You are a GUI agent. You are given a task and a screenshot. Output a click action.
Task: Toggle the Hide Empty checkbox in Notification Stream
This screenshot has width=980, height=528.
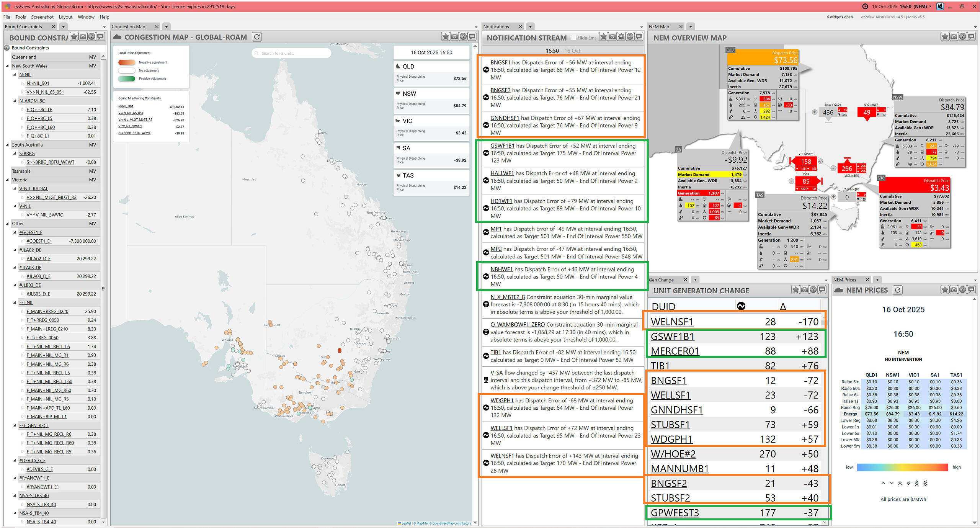[573, 38]
